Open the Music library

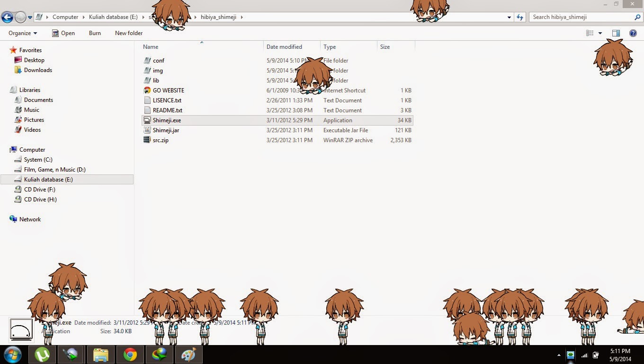(32, 110)
